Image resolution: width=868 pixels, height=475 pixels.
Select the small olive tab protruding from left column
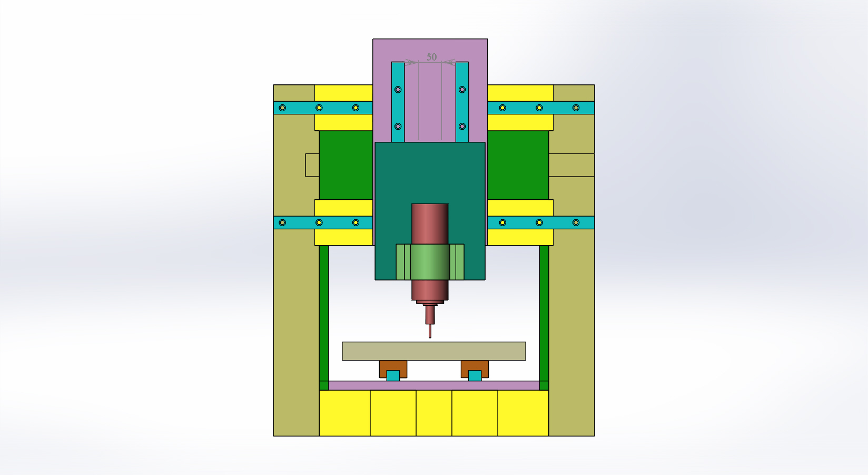pos(312,165)
